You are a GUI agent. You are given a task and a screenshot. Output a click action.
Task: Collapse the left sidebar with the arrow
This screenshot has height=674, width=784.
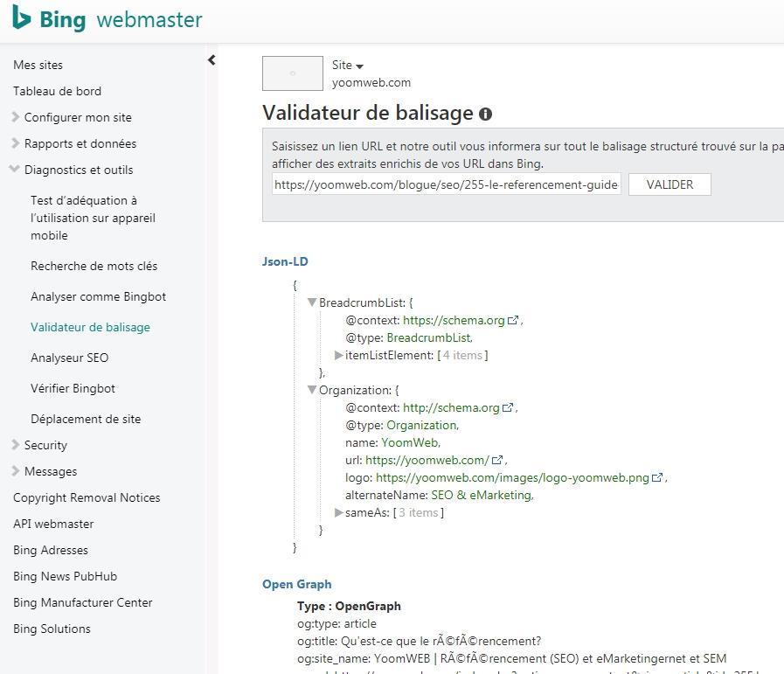(x=212, y=60)
